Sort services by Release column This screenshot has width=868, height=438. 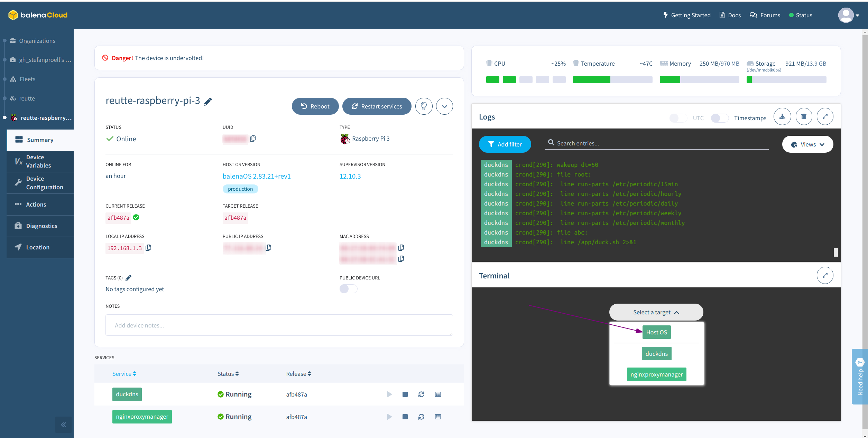(298, 374)
